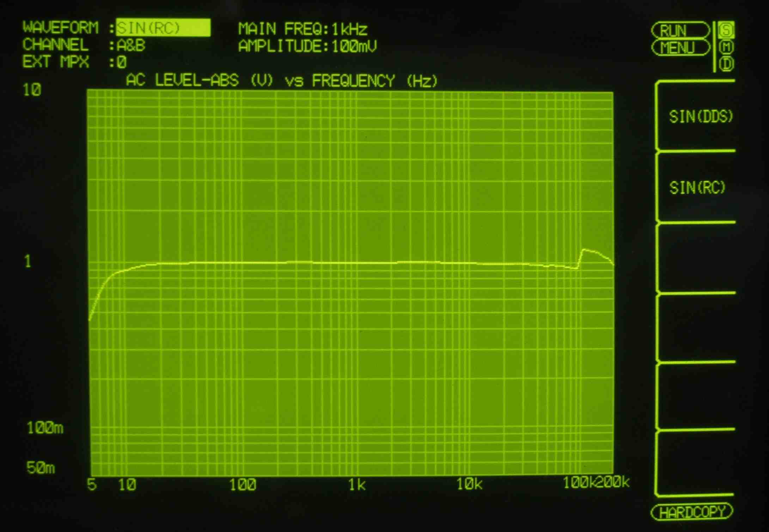Click the 100m level axis label
769x532 pixels.
click(45, 428)
